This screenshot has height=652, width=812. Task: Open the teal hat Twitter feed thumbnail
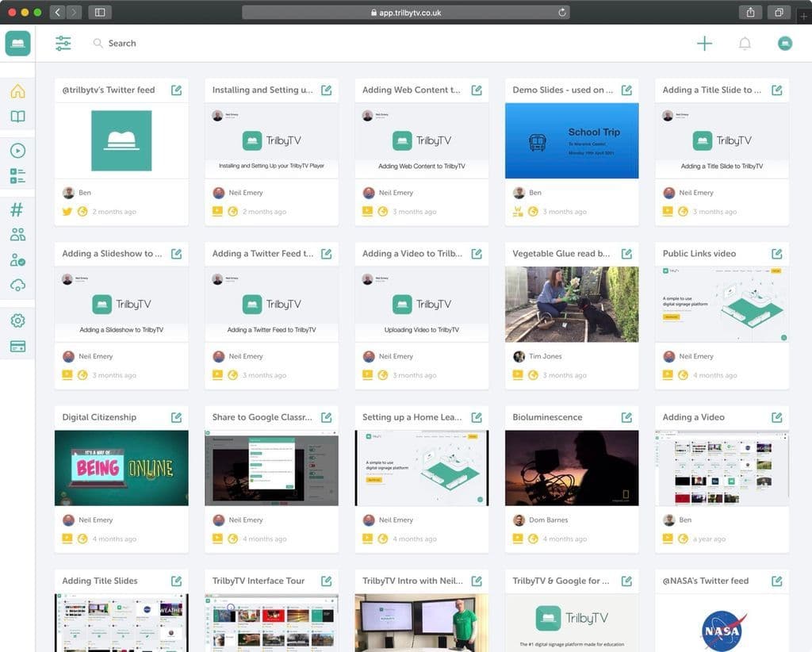[121, 141]
